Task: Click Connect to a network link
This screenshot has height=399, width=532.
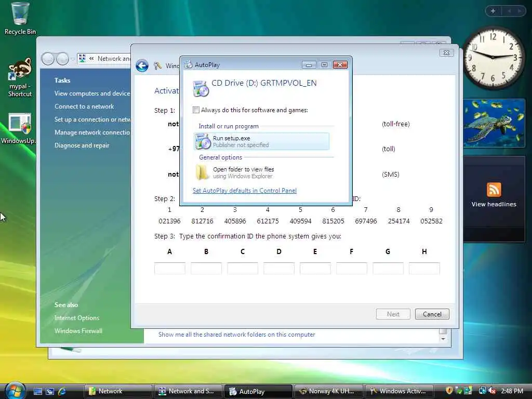Action: 84,107
